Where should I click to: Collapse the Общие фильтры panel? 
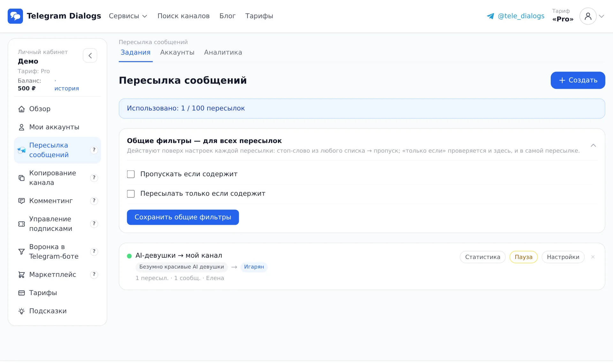pos(593,146)
